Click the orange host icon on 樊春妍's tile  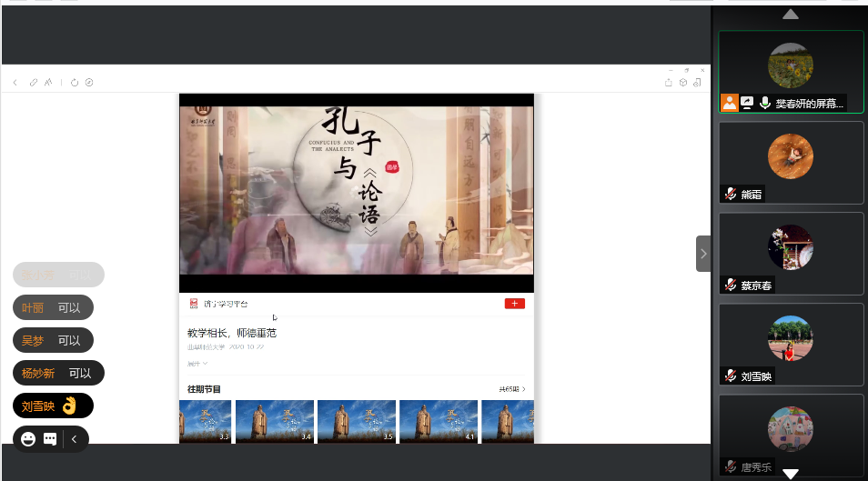[729, 103]
